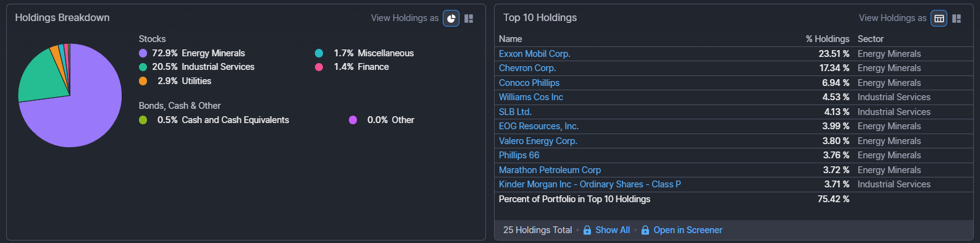Image resolution: width=980 pixels, height=243 pixels.
Task: Open EOG Resources, Inc. link
Action: (x=538, y=126)
